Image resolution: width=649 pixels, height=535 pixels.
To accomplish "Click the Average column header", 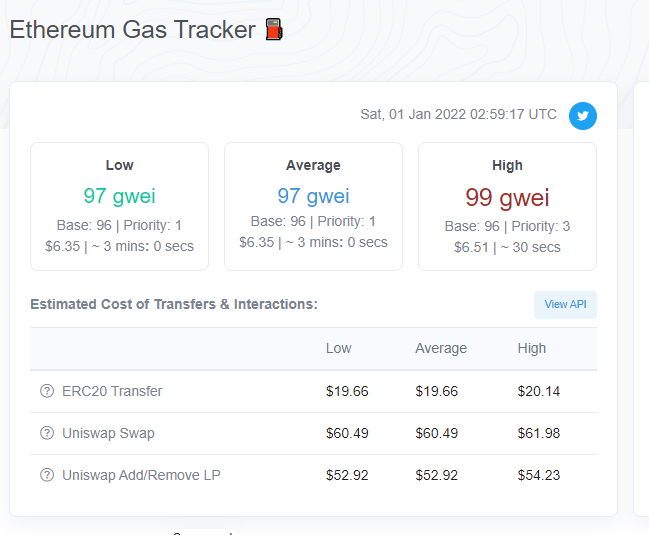I will pos(441,348).
